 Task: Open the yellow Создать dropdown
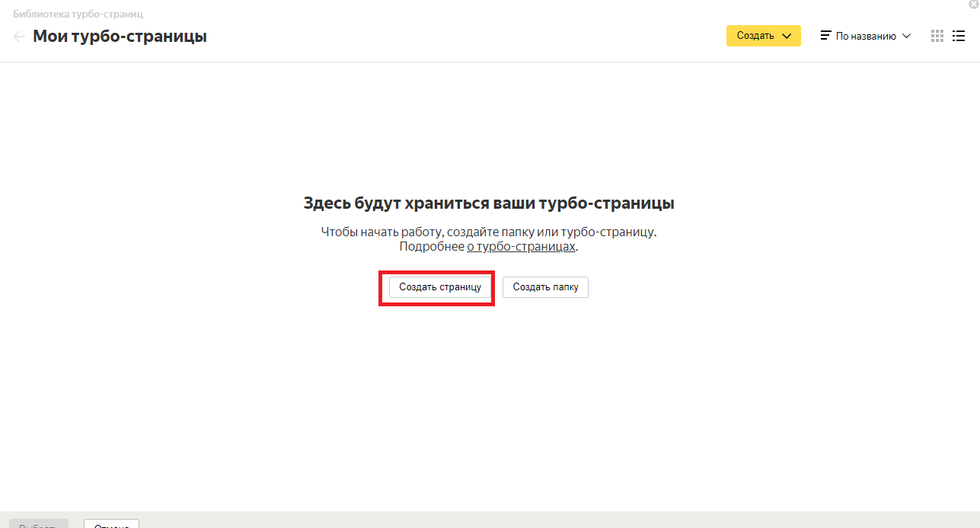(x=763, y=36)
